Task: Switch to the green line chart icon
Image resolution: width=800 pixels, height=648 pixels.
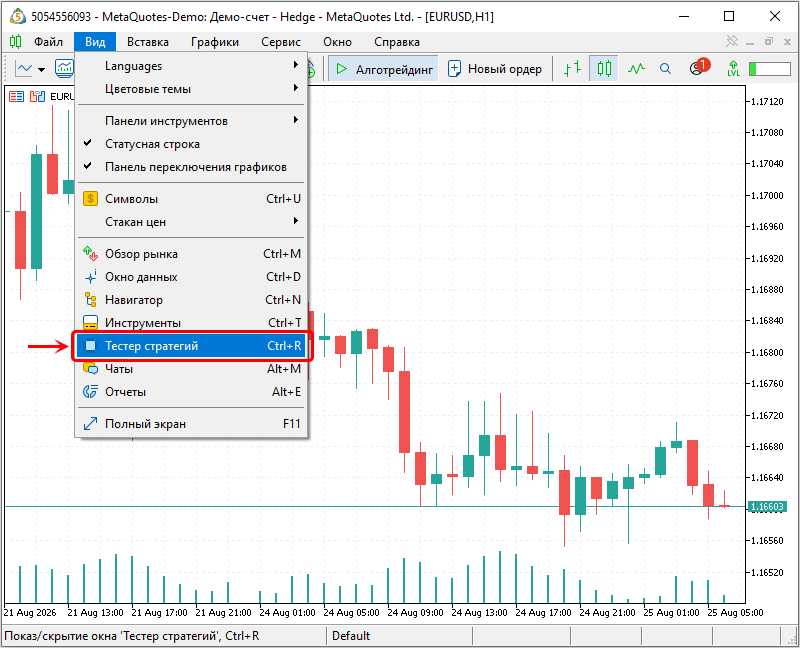Action: pos(636,68)
